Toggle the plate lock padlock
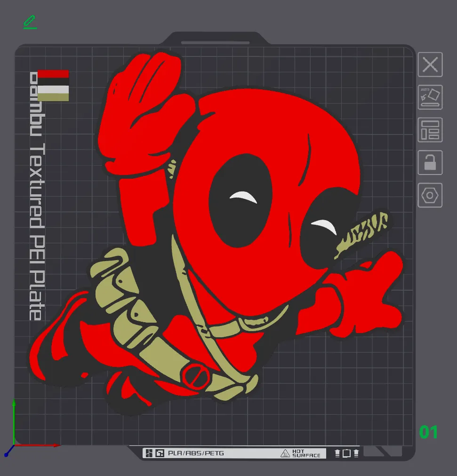This screenshot has height=476, width=457. (x=430, y=162)
